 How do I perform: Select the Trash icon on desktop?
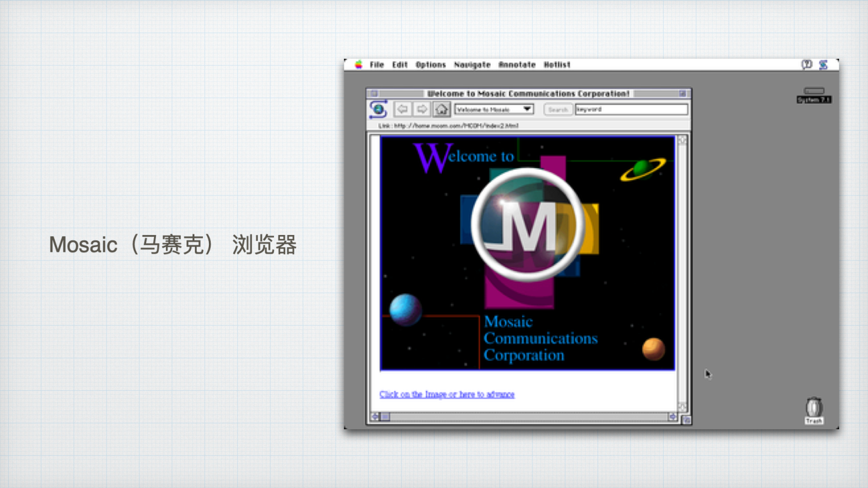814,411
